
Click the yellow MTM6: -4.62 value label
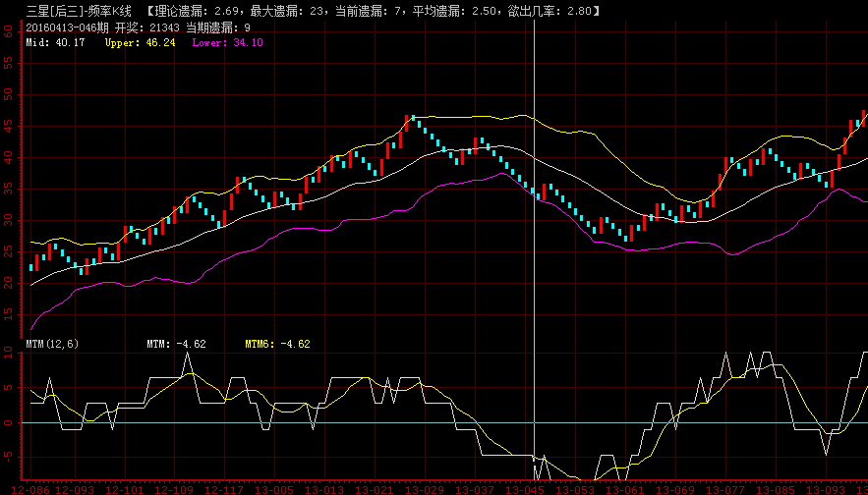[x=277, y=344]
